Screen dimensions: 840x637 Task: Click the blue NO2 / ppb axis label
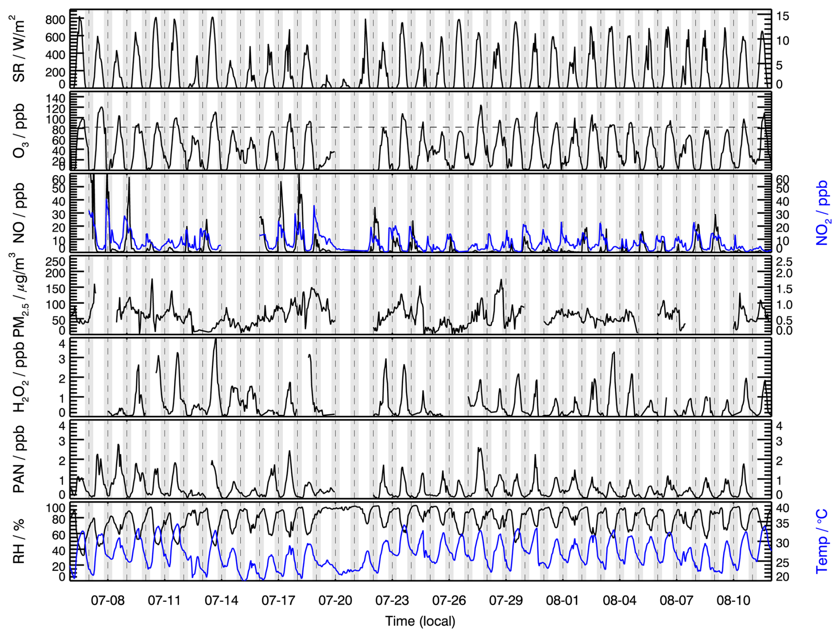click(x=822, y=213)
